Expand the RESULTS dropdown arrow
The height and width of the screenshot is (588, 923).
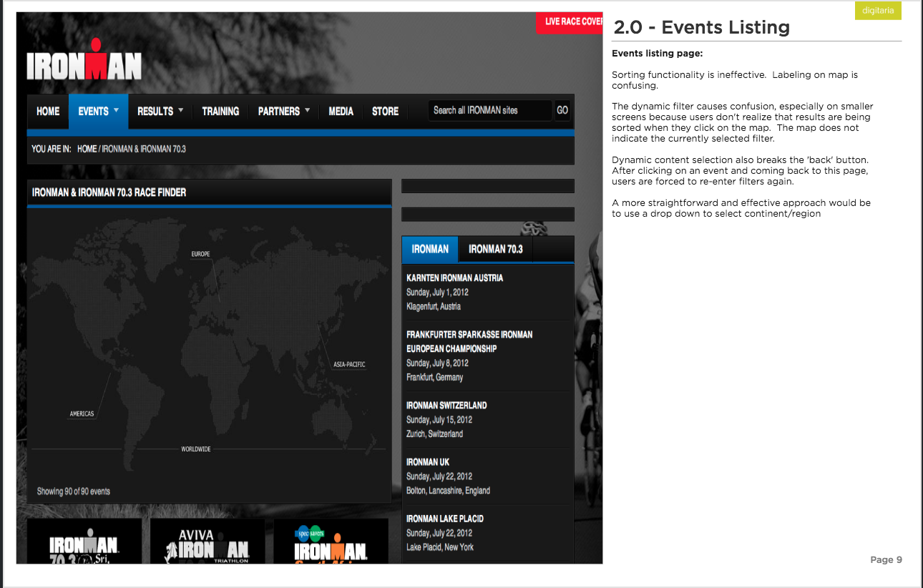[181, 111]
